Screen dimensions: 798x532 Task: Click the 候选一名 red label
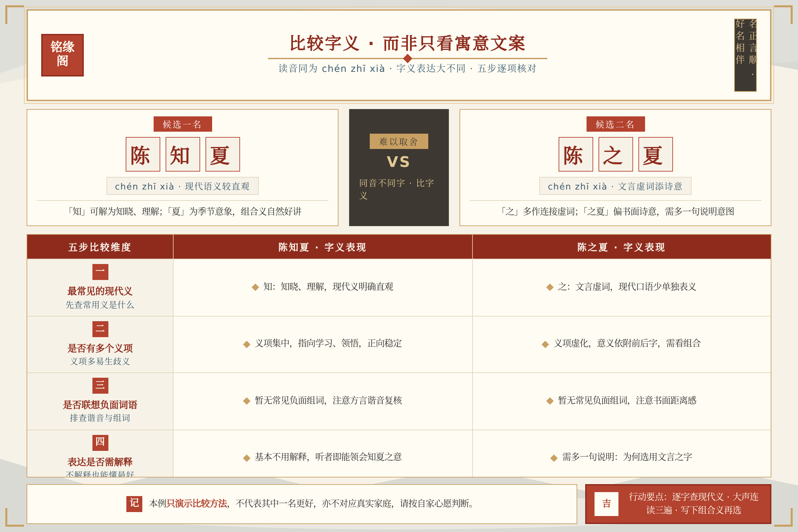point(183,124)
